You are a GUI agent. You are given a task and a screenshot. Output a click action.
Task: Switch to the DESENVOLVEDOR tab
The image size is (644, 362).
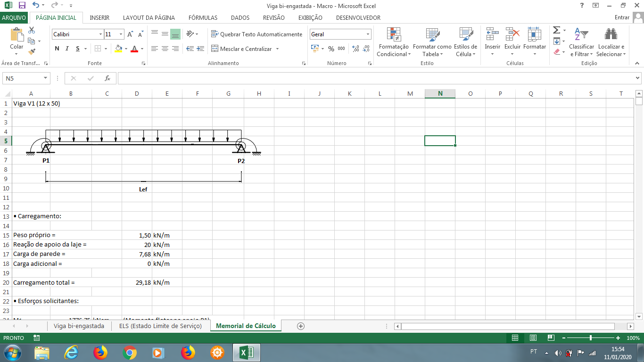coord(358,18)
